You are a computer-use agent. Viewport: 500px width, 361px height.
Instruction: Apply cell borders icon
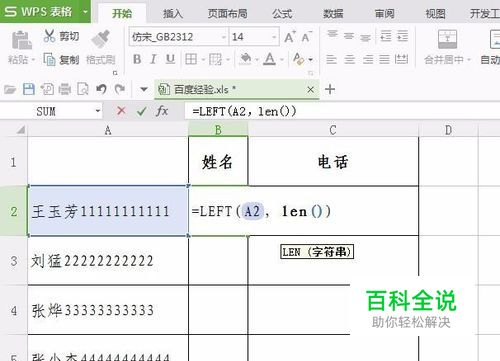191,59
